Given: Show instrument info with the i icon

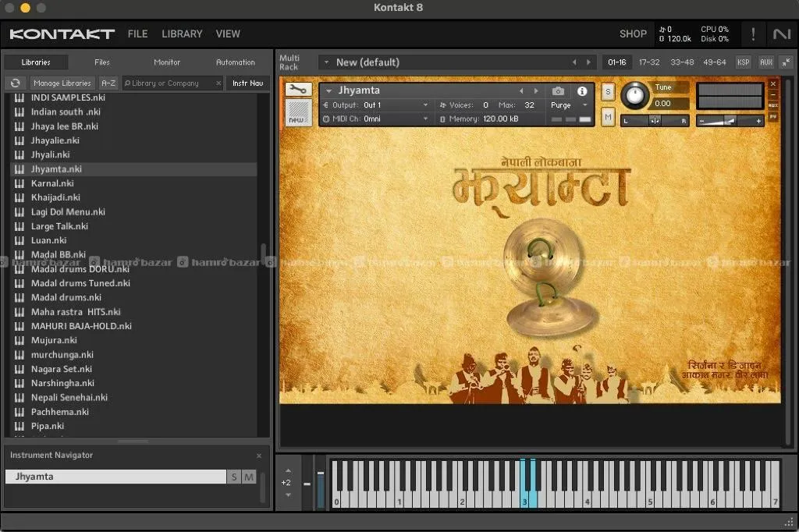Looking at the screenshot, I should [x=582, y=90].
